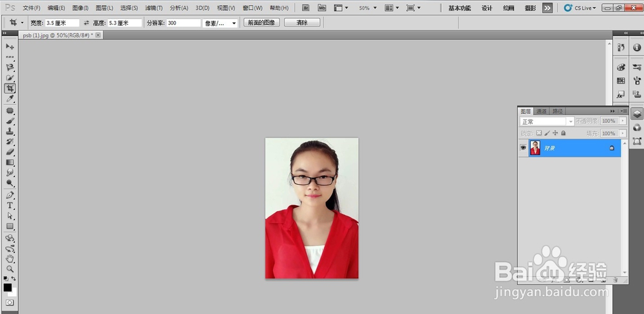Open the 填充 fill slider arrow
This screenshot has height=314, width=644.
tap(623, 133)
